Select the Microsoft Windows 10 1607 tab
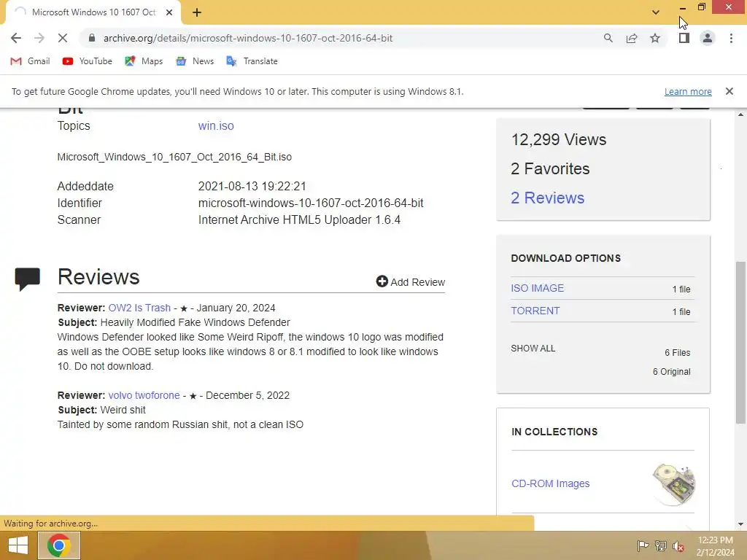747x560 pixels. tap(93, 12)
